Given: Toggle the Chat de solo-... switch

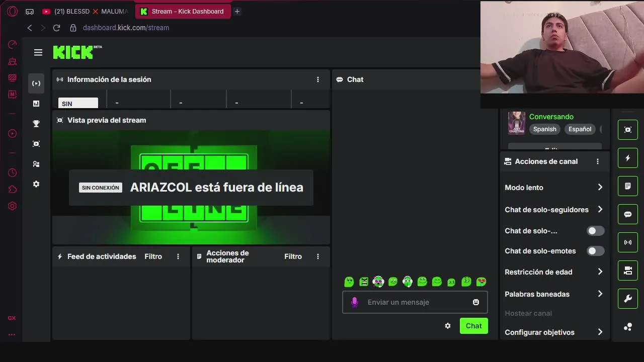Looking at the screenshot, I should pos(596,231).
